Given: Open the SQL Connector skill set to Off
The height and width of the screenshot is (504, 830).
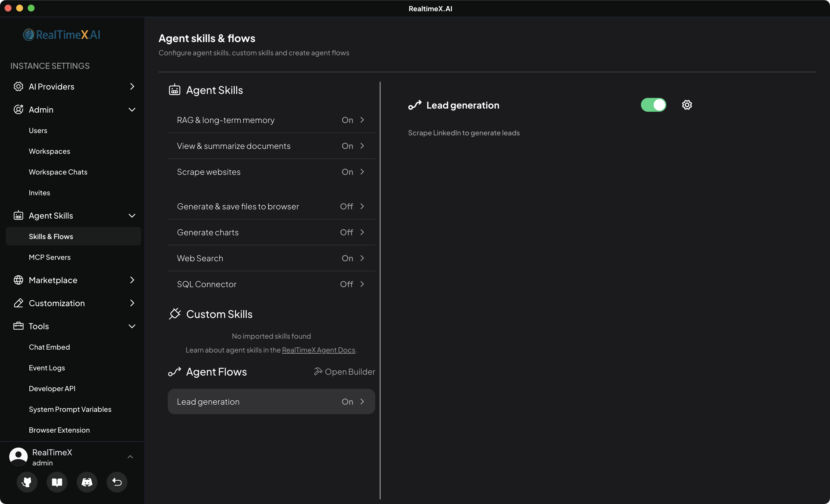Looking at the screenshot, I should [271, 284].
